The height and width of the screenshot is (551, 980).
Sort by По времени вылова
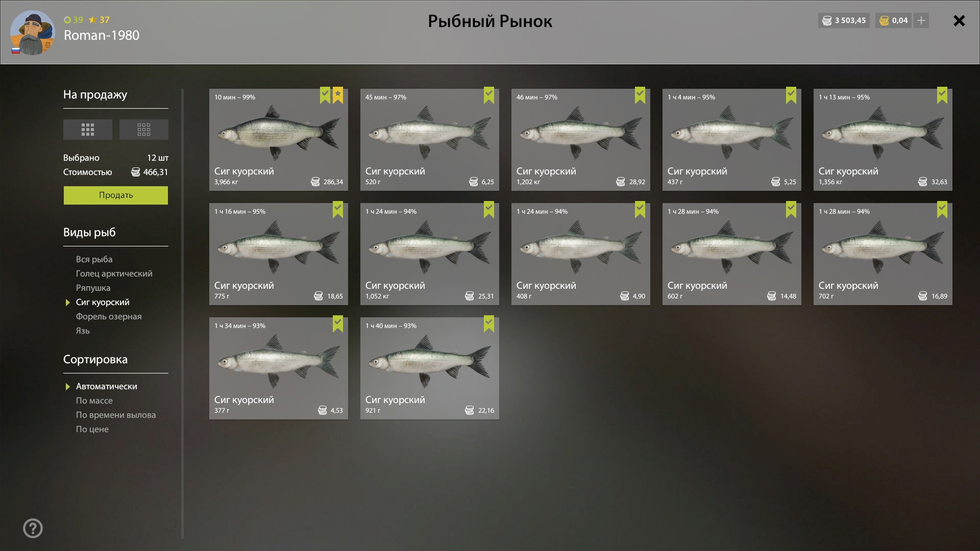click(116, 415)
